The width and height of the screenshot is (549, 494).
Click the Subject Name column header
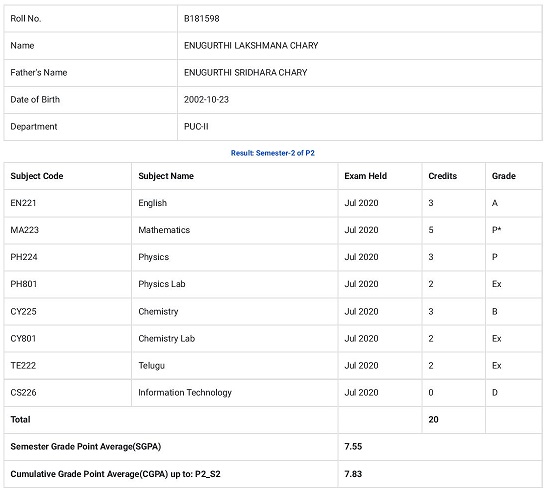pyautogui.click(x=166, y=176)
